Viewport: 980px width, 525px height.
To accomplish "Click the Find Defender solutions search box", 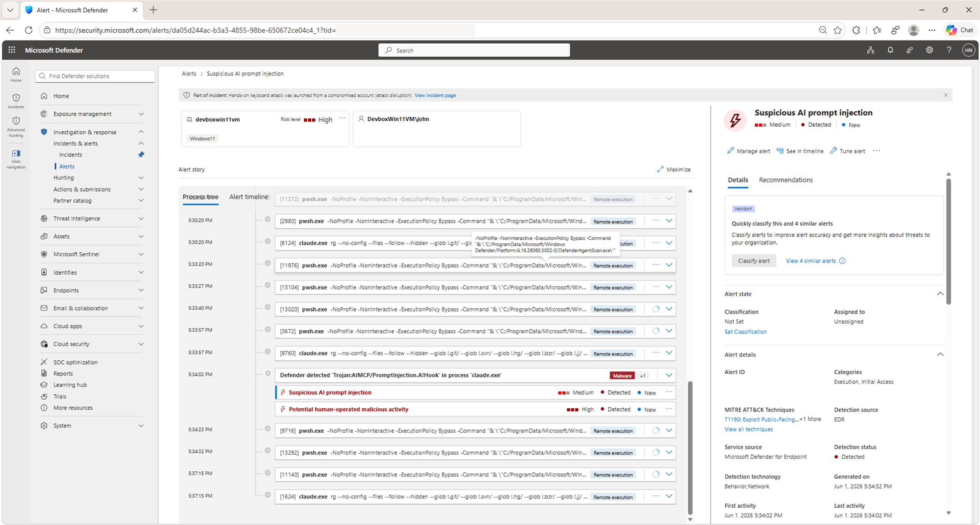I will pos(95,76).
